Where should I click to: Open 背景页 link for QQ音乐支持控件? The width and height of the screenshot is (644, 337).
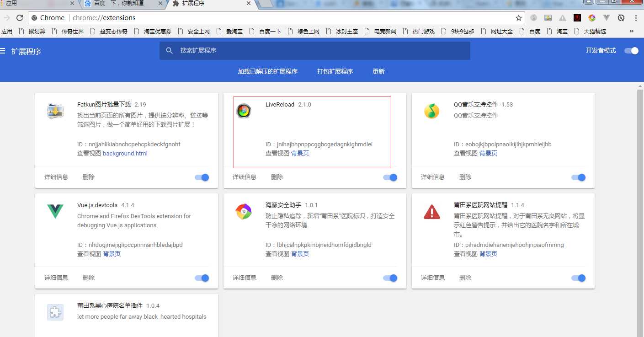488,154
